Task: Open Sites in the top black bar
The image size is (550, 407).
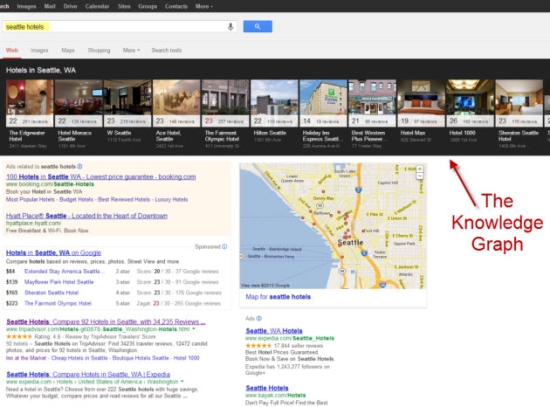Action: 124,6
